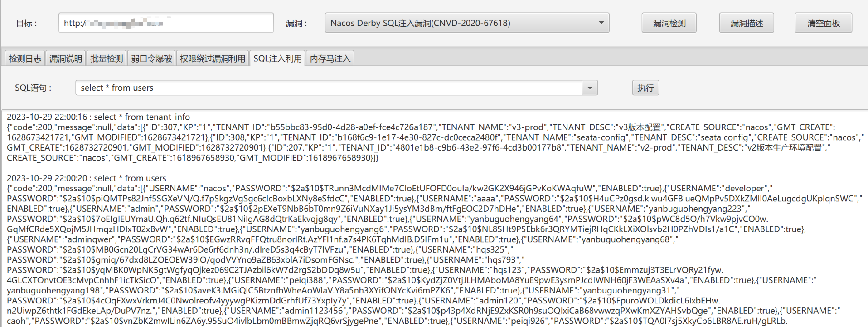Screen dimensions: 868x327
Task: Click the 目标 URL input field
Action: point(166,23)
